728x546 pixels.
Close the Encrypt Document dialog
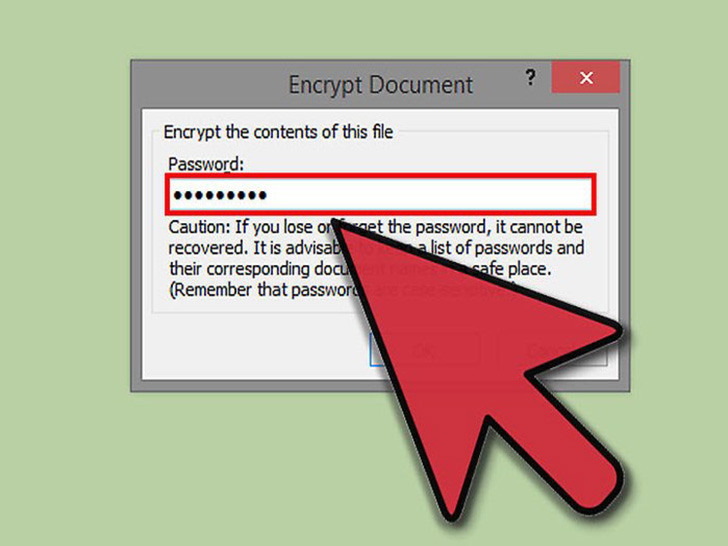pos(586,78)
